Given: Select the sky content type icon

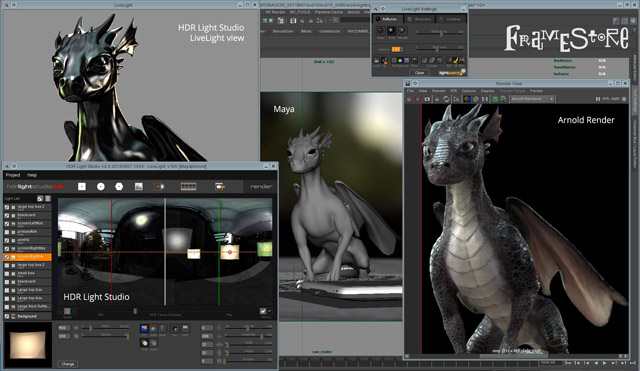Looking at the screenshot, I should [x=144, y=329].
